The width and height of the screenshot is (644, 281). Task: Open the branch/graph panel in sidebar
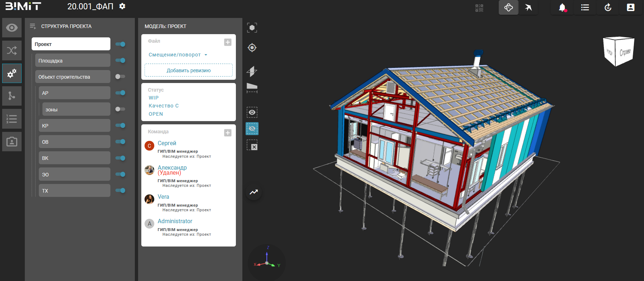(x=12, y=96)
